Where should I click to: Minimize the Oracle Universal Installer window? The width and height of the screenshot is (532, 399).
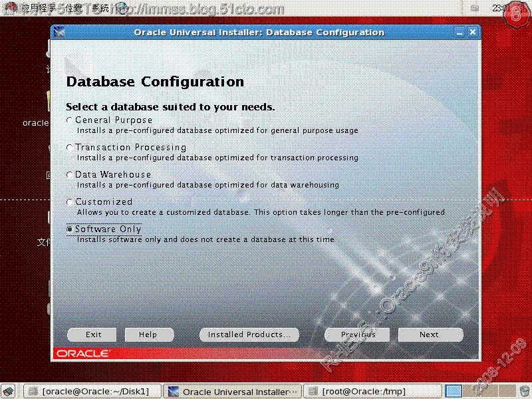(x=460, y=33)
